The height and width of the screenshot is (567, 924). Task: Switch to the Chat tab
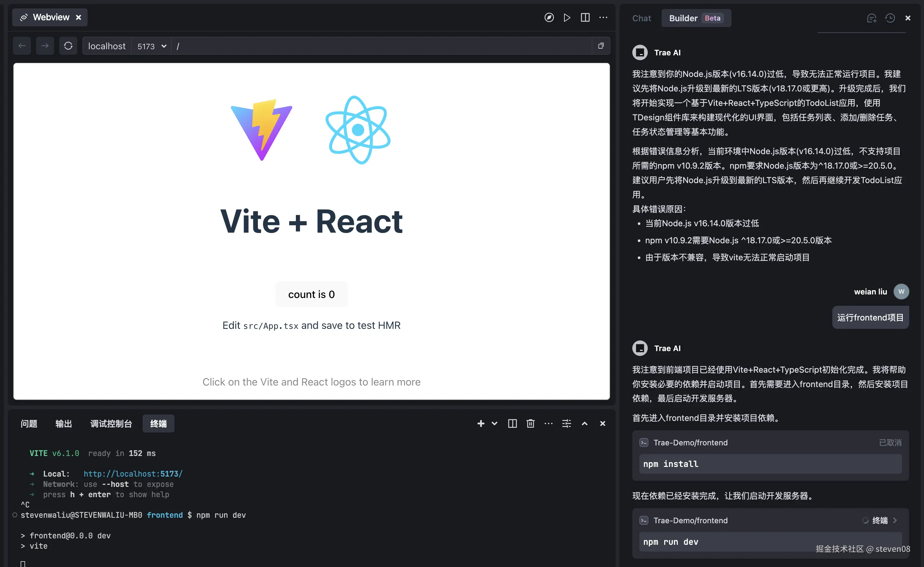click(641, 18)
